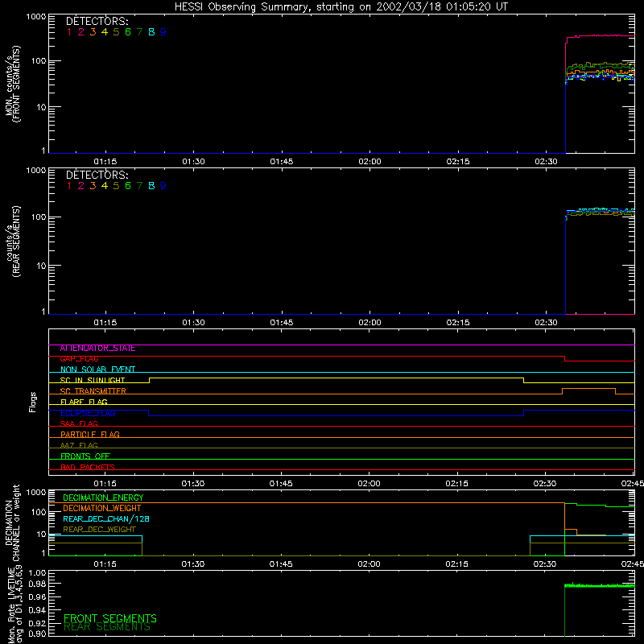Click the SAA_FLAG label
This screenshot has width=644, height=644.
pos(79,424)
